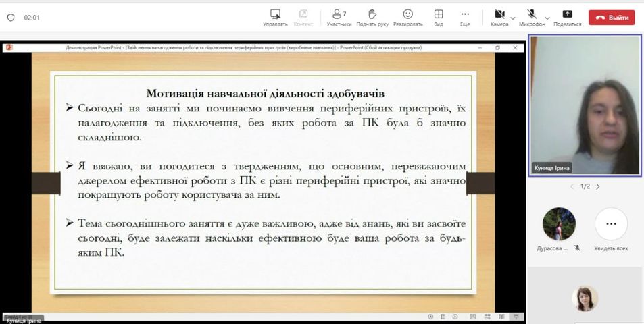Expand camera options dropdown arrow
Screen dimensions: 644x324
point(513,18)
